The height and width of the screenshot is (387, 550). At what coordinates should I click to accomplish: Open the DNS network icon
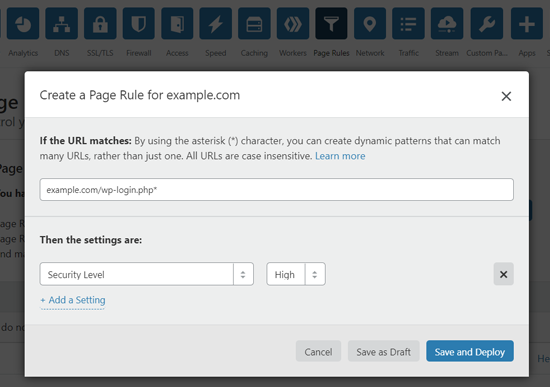click(62, 24)
